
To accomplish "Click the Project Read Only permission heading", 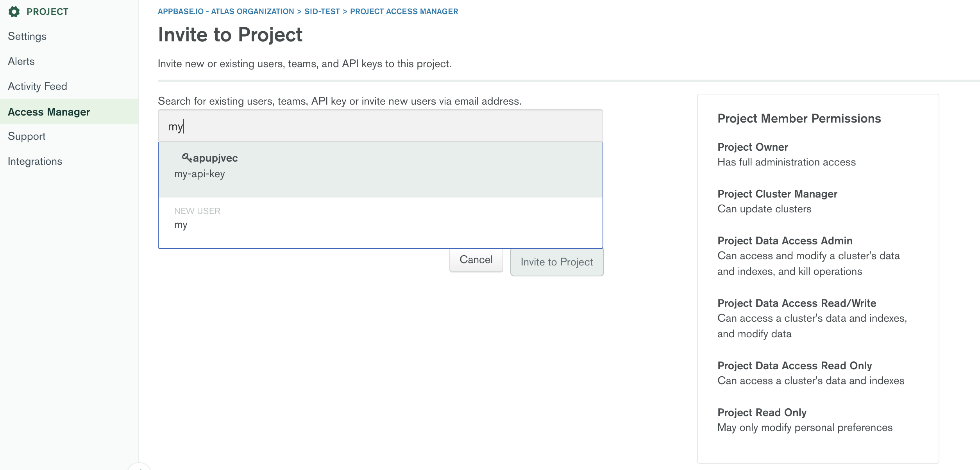I will coord(762,413).
